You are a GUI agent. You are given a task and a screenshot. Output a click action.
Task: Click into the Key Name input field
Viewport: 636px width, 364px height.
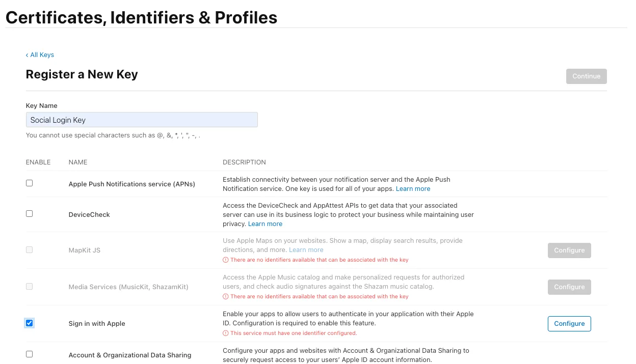[142, 120]
